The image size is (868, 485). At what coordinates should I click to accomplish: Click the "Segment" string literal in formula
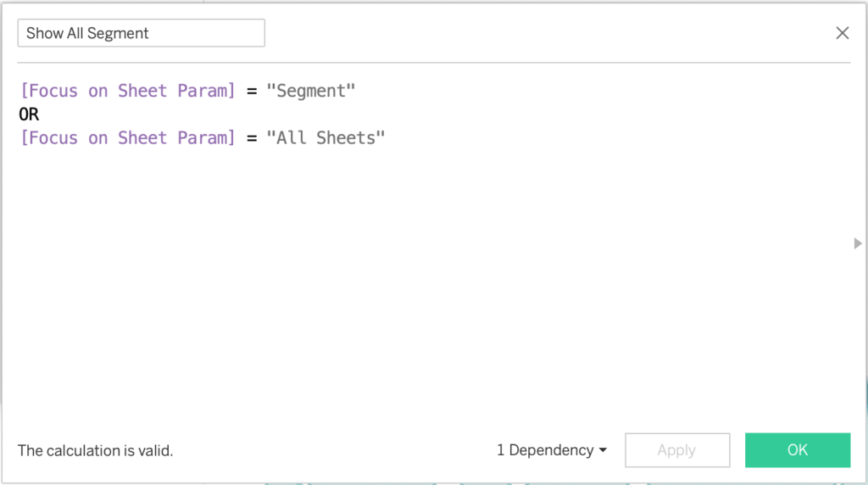point(310,91)
